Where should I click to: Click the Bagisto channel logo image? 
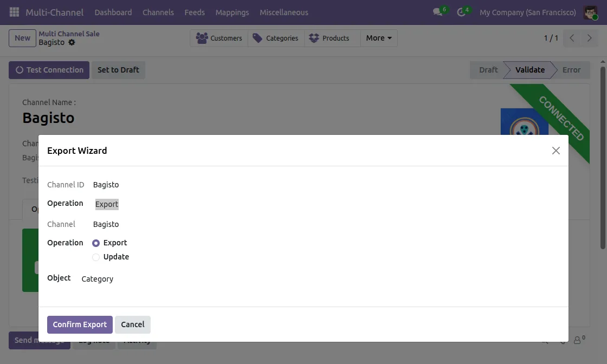point(524,121)
